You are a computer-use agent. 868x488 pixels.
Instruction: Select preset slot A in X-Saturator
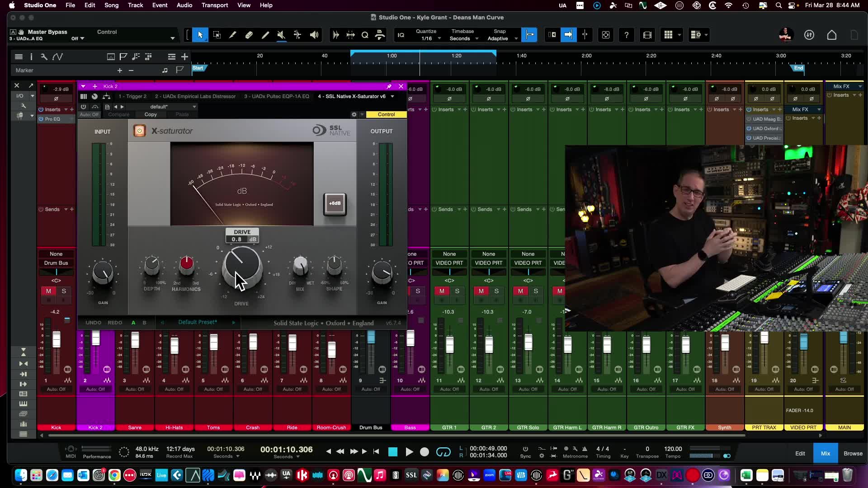(133, 323)
